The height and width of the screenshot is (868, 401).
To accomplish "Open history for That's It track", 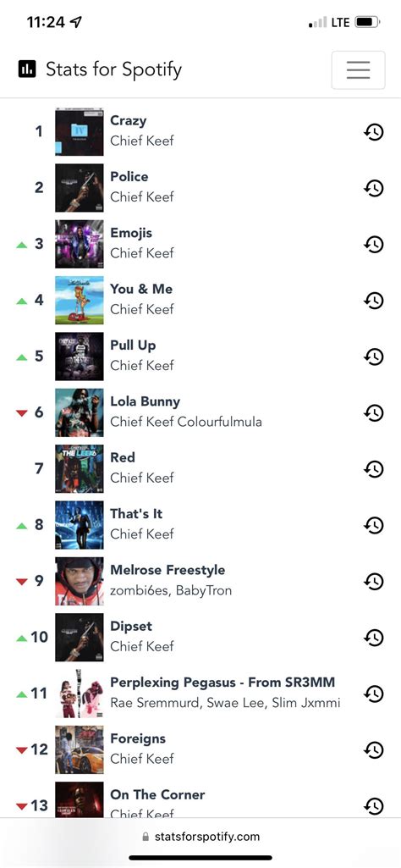I will pos(374,525).
